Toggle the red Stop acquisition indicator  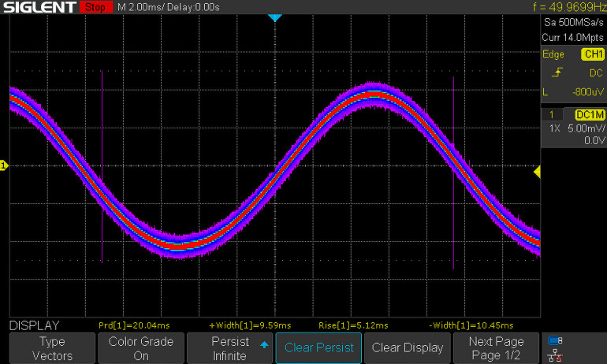96,8
